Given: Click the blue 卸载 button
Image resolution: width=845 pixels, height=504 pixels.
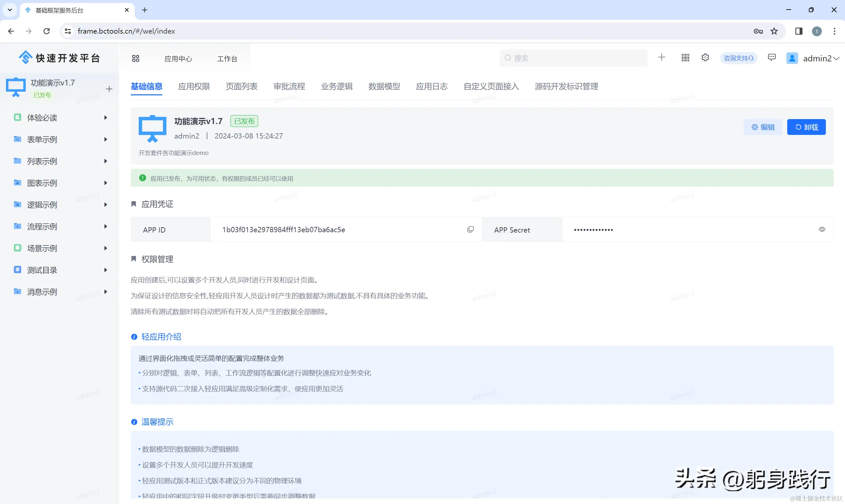Looking at the screenshot, I should tap(806, 127).
